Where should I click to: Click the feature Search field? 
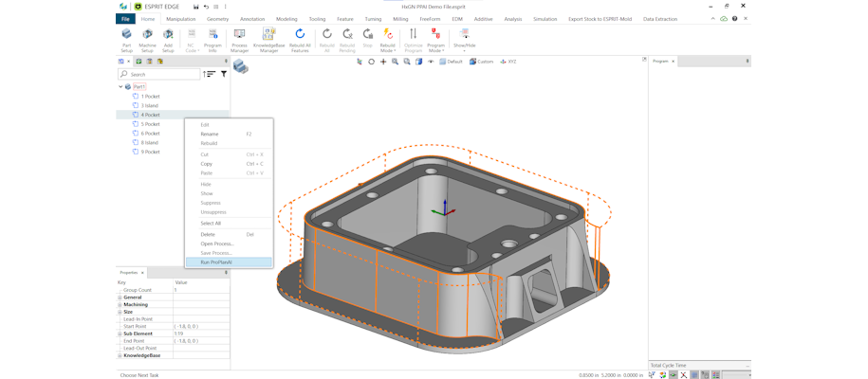point(158,74)
